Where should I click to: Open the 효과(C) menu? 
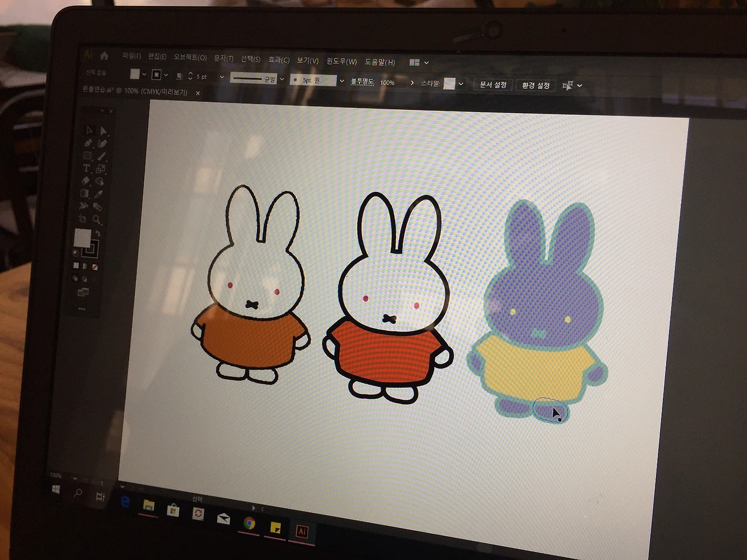279,60
